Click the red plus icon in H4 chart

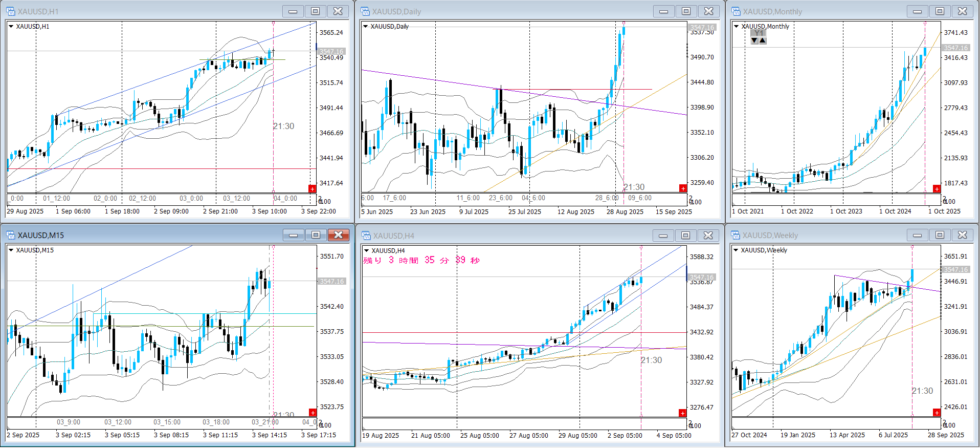(682, 413)
